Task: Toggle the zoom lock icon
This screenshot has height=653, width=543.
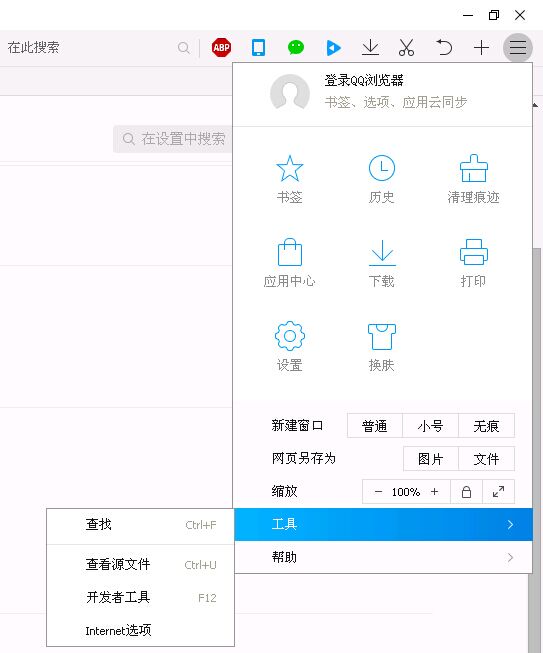Action: pyautogui.click(x=466, y=492)
